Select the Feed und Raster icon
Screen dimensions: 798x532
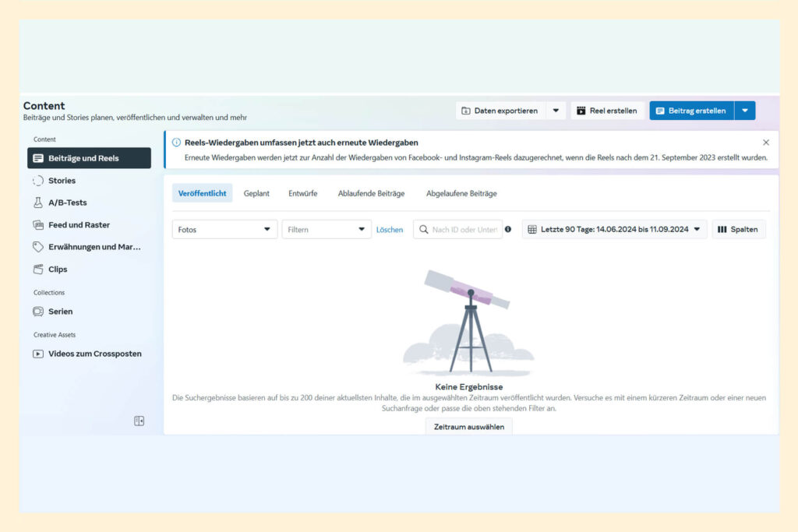38,225
